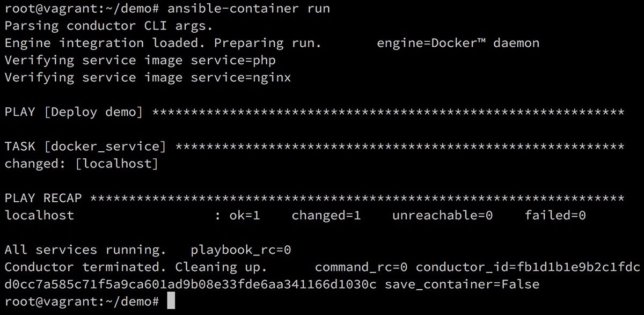
Task: Click the final 'root@vagrant:~/demo#' prompt
Action: [82, 301]
